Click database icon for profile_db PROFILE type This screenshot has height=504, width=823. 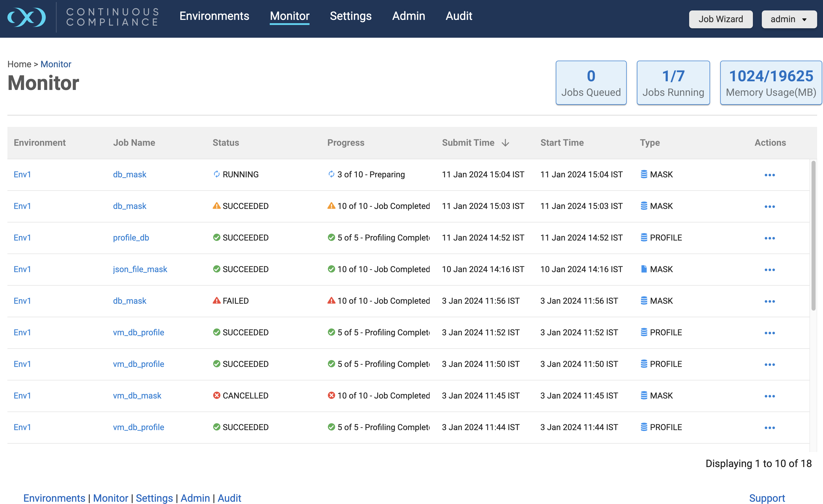pyautogui.click(x=644, y=237)
